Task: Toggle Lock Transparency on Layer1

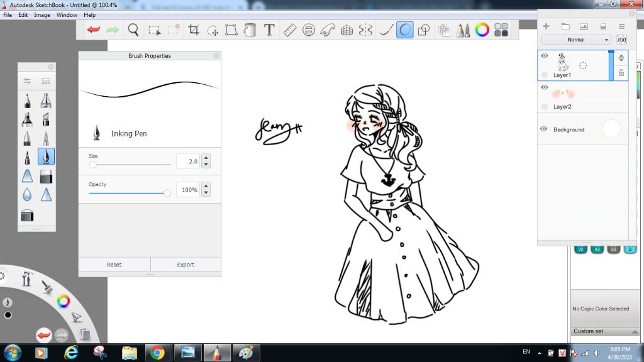Action: 621,73
